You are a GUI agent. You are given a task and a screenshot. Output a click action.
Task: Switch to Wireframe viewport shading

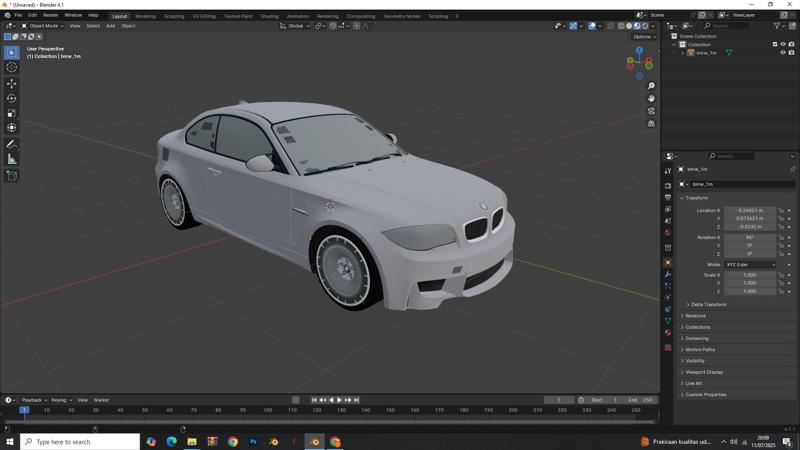tap(621, 26)
